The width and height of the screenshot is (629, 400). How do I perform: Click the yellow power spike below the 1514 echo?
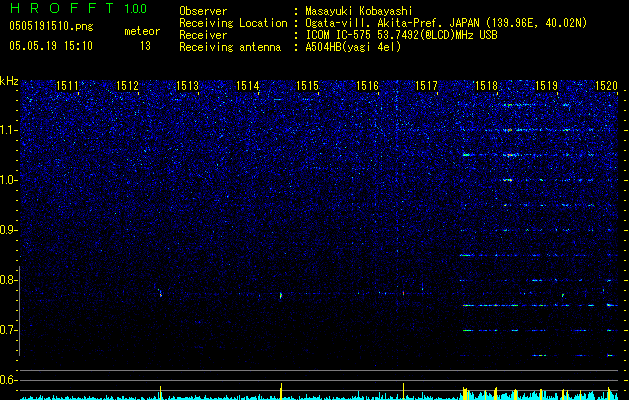click(x=281, y=391)
